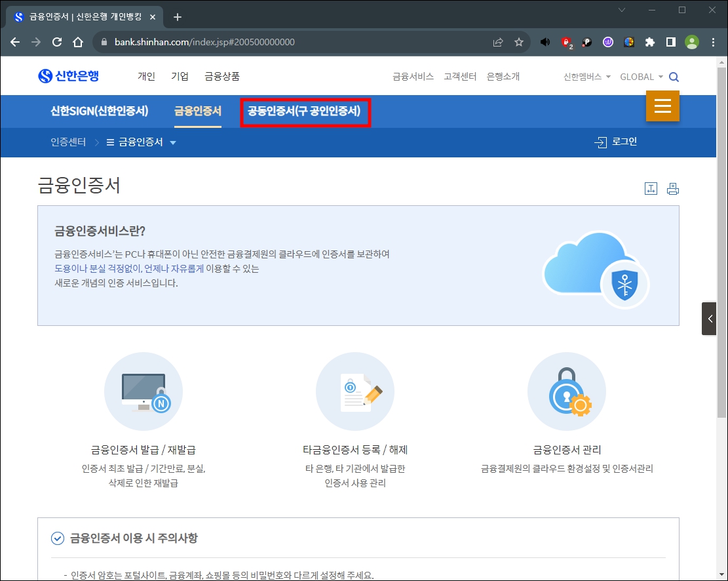Switch to the 공동인증서(구 공인인증서) tab

pos(305,111)
